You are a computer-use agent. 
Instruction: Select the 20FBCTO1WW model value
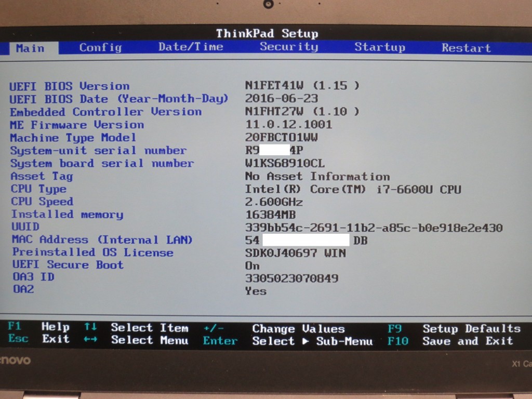click(281, 137)
